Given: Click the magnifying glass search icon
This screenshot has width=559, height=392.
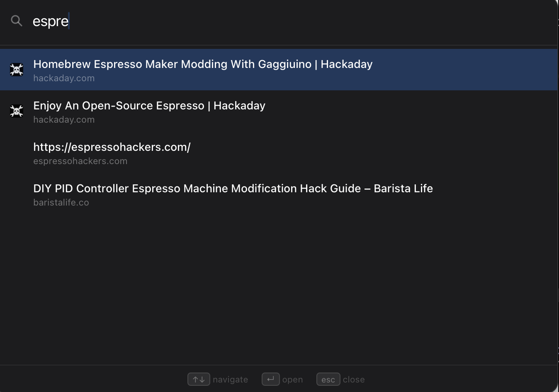Looking at the screenshot, I should pyautogui.click(x=17, y=21).
